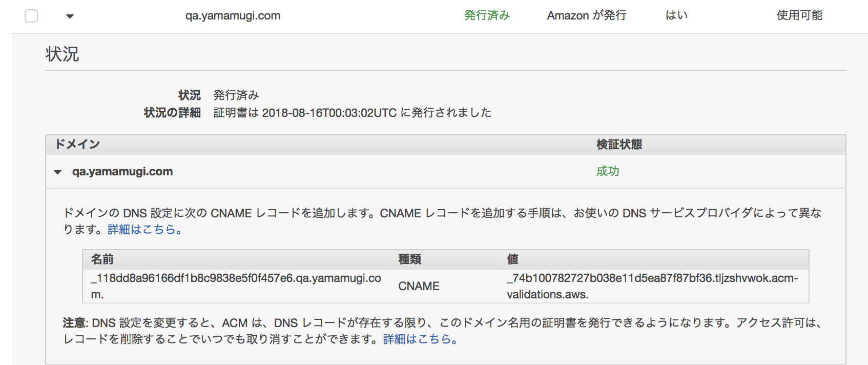Click Amazon が発行 cell in certificate row
The height and width of the screenshot is (365, 868).
point(587,15)
